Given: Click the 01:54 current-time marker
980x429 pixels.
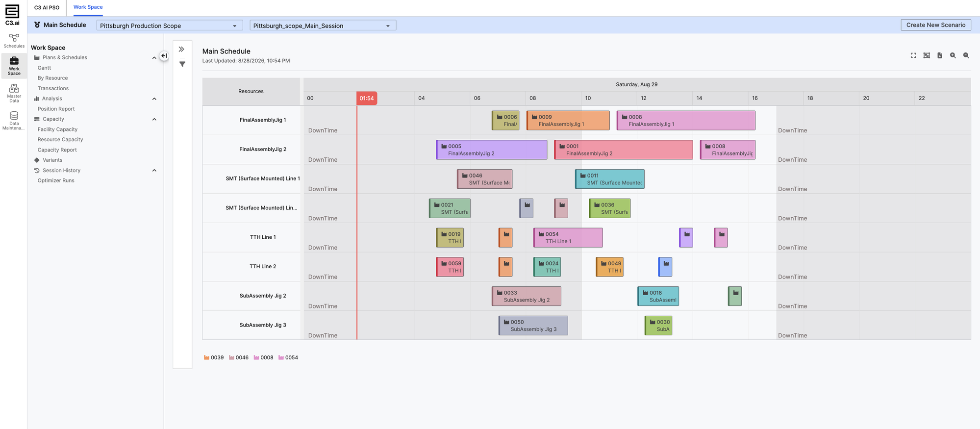Looking at the screenshot, I should [367, 99].
